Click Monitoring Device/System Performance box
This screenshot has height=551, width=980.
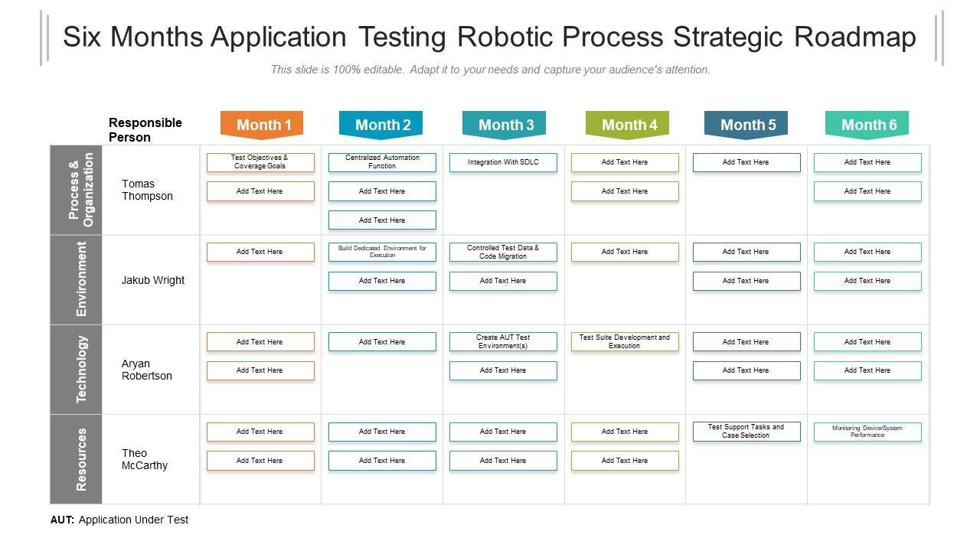867,432
